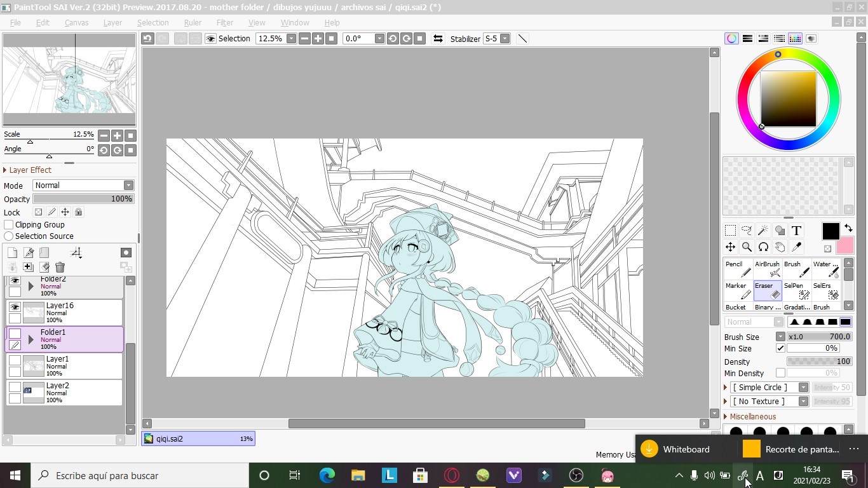This screenshot has height=488, width=868.
Task: Toggle the lock all icon
Action: (x=78, y=212)
